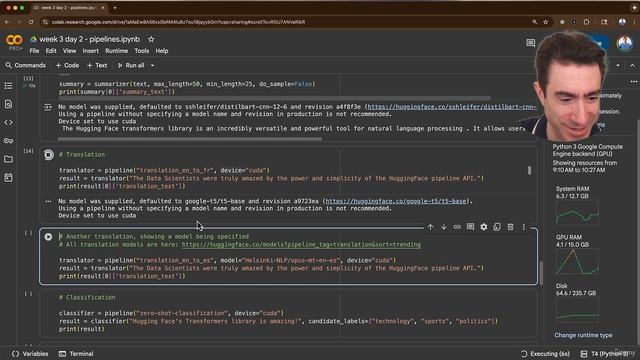
Task: Open the table of contents sidebar icon
Action: pos(8,86)
